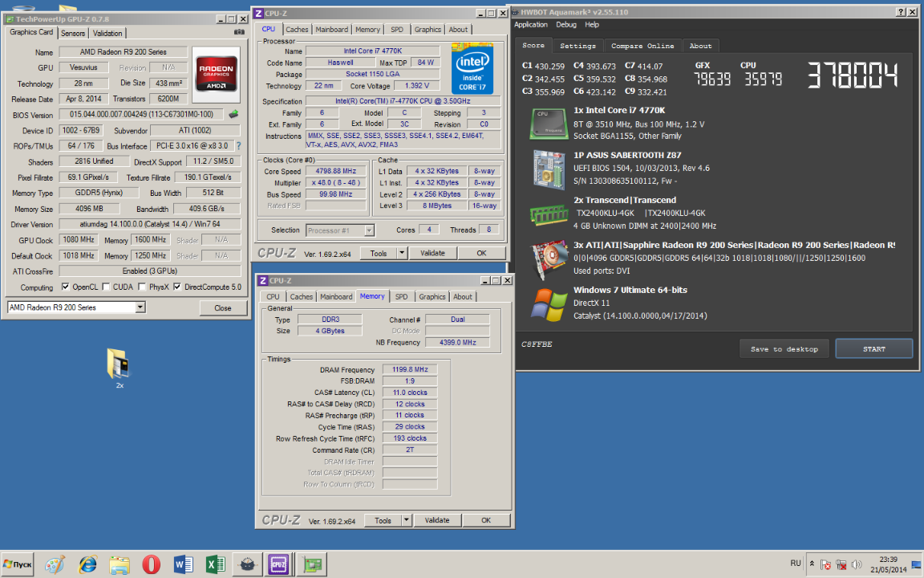Open Microsoft Word from the taskbar
Image resolution: width=924 pixels, height=578 pixels.
pos(183,564)
